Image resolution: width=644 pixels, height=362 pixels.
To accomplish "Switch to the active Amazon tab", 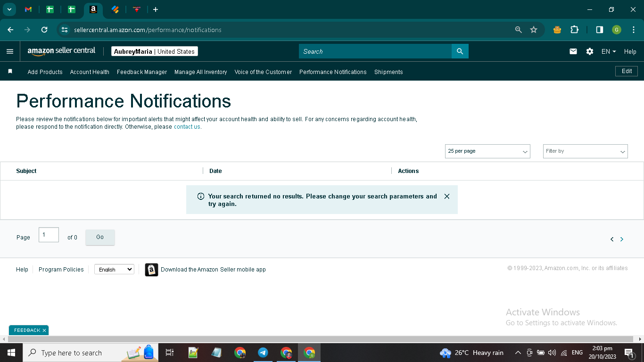I will (93, 9).
